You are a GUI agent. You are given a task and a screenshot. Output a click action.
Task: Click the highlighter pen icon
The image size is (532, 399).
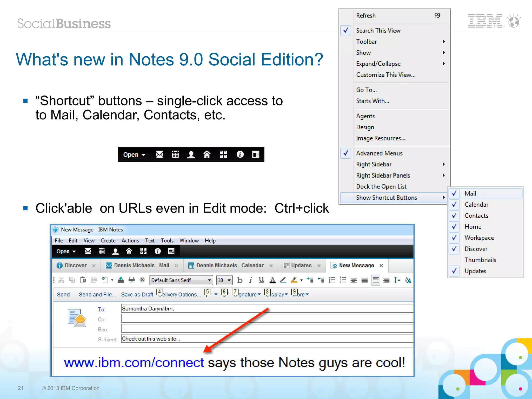[x=294, y=280]
